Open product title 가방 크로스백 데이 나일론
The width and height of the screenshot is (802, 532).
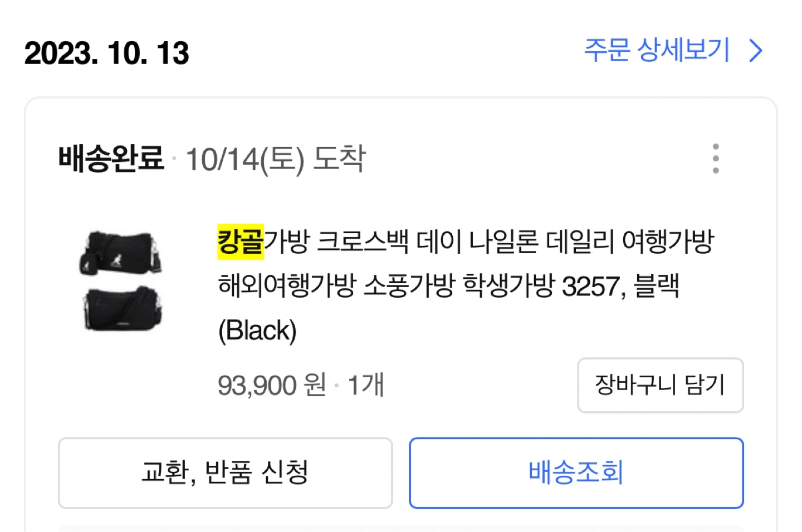pos(401,242)
